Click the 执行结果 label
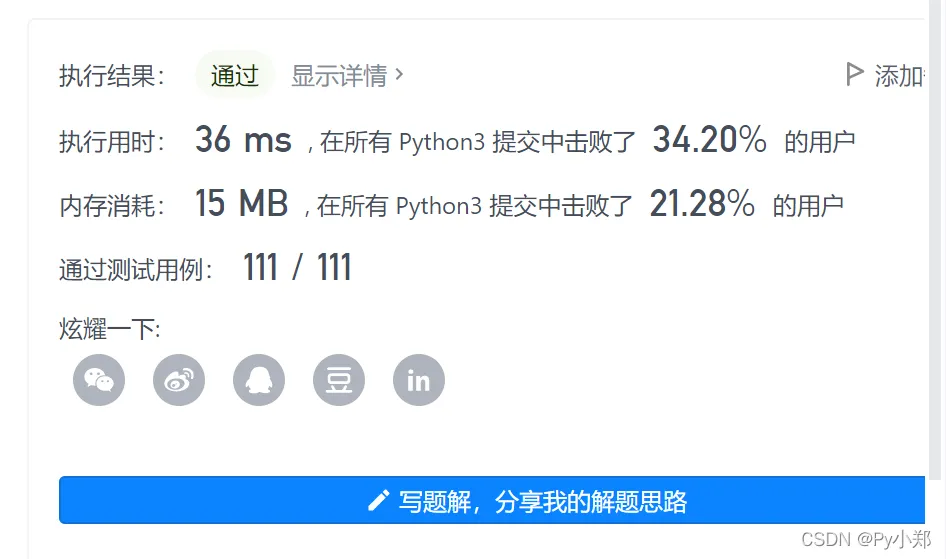This screenshot has width=946, height=559. 112,77
